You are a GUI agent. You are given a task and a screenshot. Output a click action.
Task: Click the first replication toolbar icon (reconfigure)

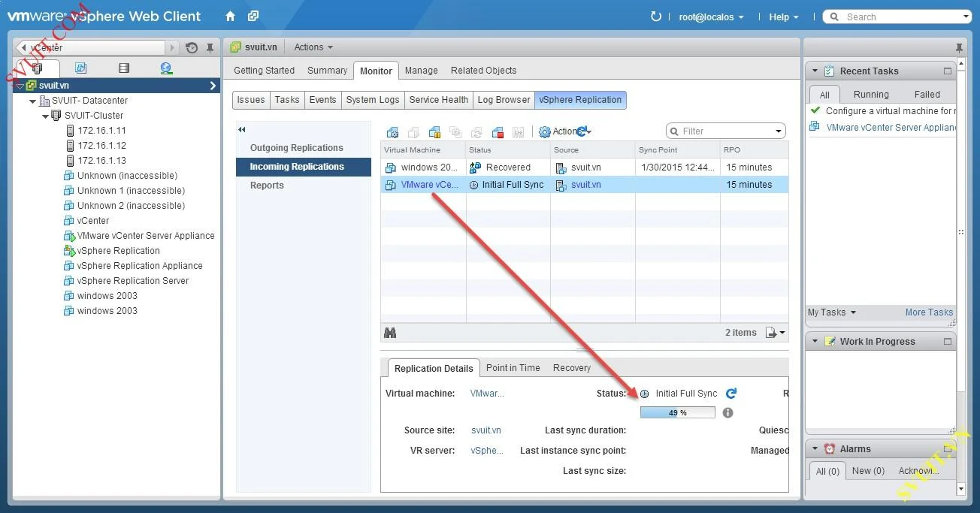[392, 131]
